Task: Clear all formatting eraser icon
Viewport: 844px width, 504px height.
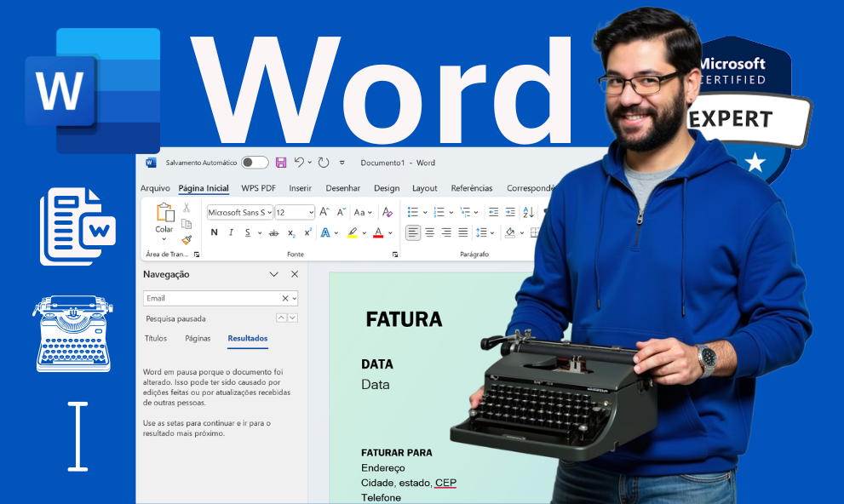Action: pos(387,212)
